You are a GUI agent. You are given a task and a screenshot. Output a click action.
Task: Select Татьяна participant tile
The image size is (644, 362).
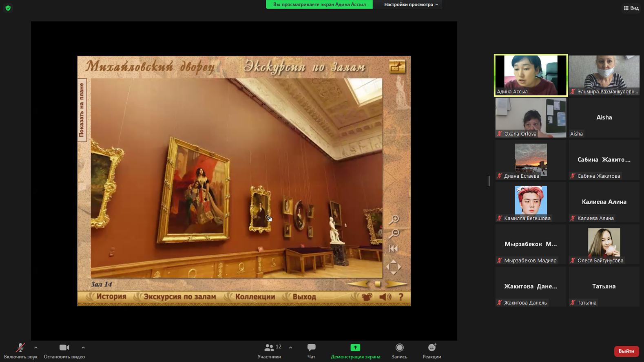(604, 286)
